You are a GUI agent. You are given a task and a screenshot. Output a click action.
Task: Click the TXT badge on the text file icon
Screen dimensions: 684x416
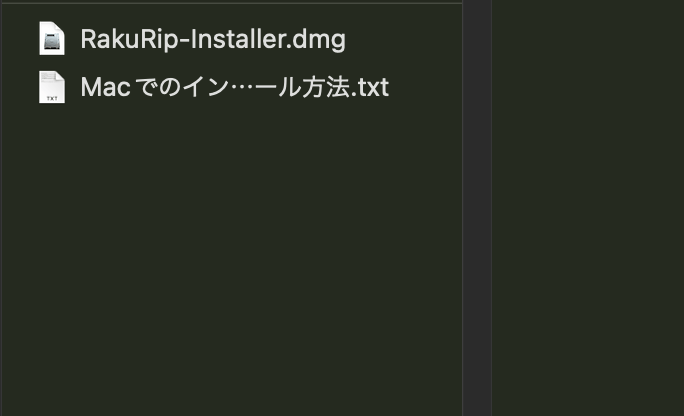51,98
